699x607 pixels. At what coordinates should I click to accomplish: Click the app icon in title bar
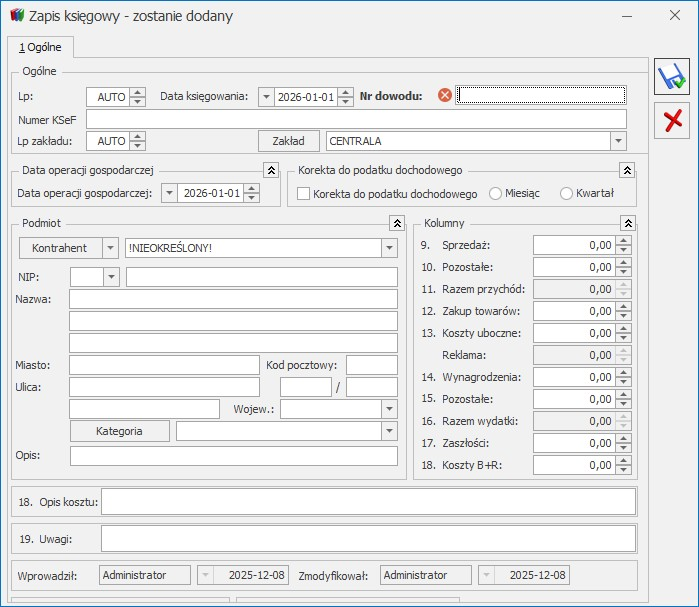(16, 16)
